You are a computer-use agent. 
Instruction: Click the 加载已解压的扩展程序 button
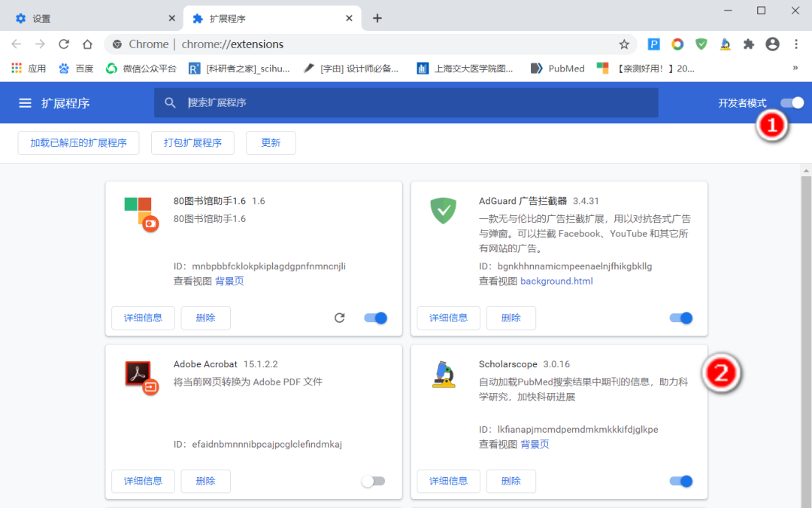(78, 142)
